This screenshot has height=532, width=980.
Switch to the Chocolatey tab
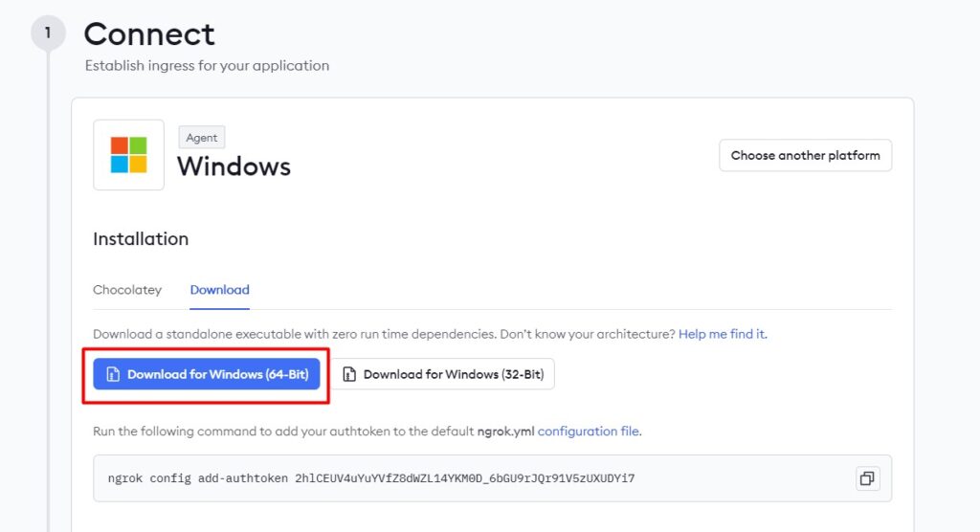click(x=127, y=290)
